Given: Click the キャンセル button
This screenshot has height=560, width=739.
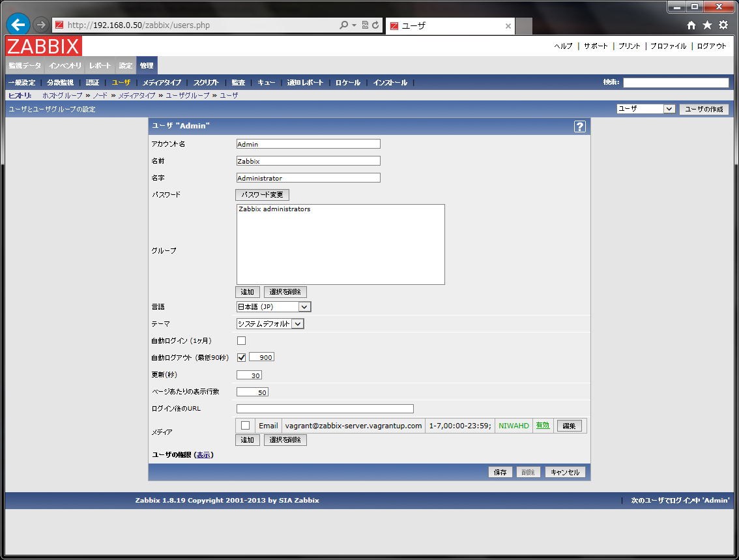Looking at the screenshot, I should [x=565, y=472].
